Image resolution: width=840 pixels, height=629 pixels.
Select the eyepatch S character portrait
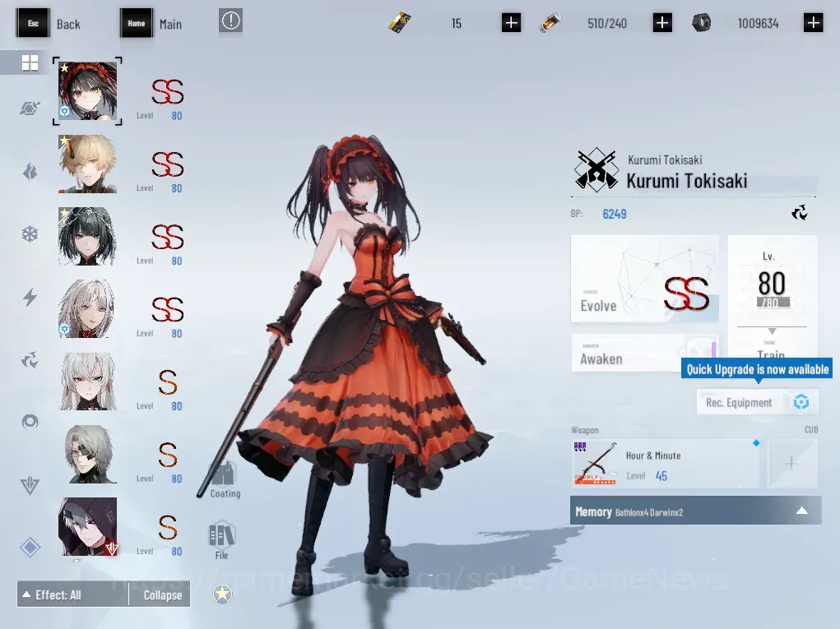coord(87,454)
